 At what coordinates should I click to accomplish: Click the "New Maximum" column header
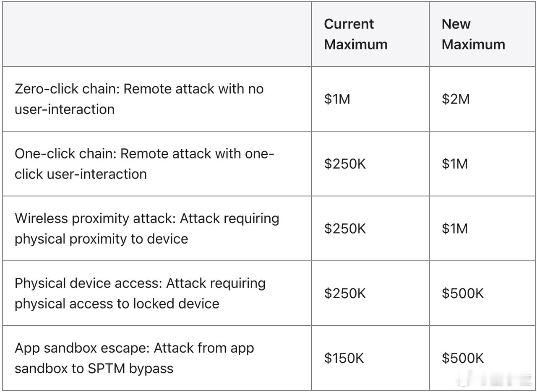[473, 34]
